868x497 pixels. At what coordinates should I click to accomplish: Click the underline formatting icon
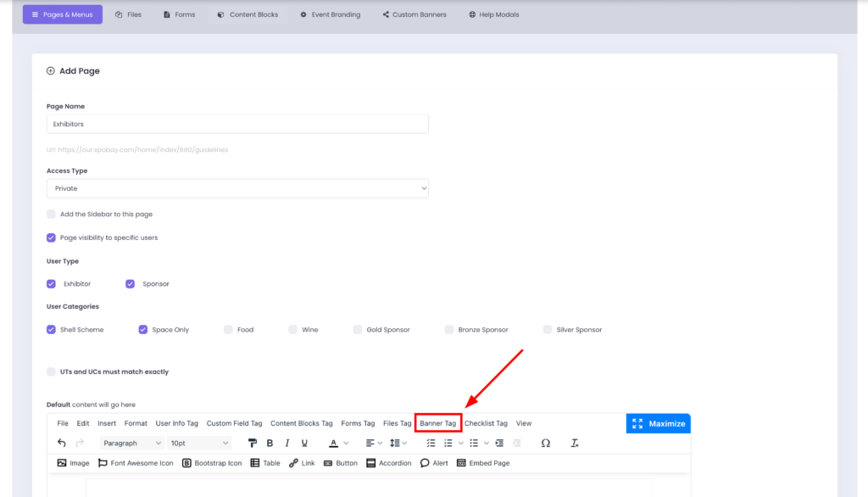click(x=303, y=443)
